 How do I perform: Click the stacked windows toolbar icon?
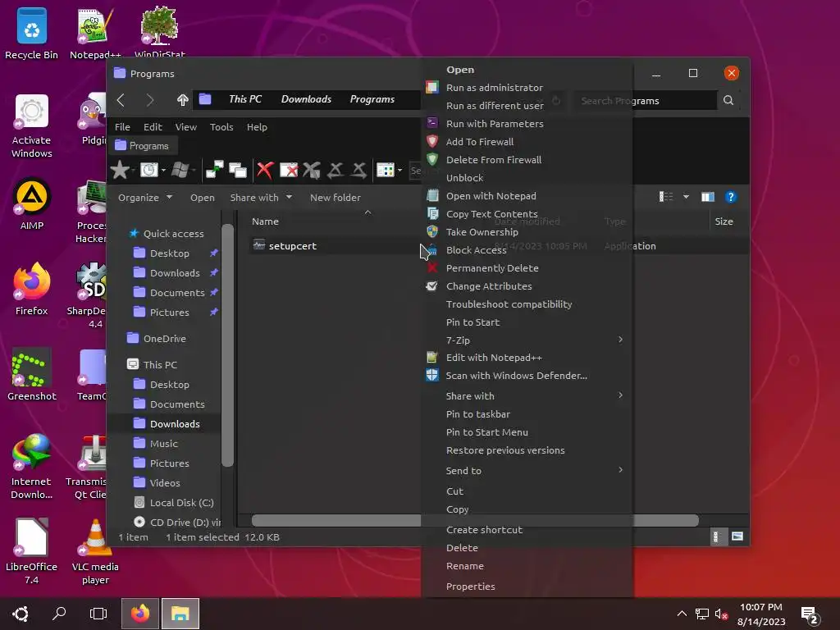(x=238, y=171)
